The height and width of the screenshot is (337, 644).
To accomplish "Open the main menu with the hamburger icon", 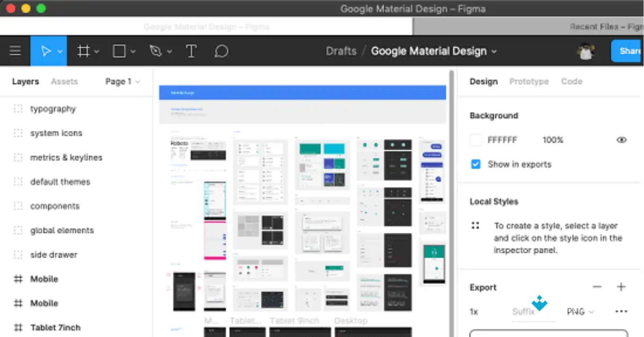I will [15, 50].
